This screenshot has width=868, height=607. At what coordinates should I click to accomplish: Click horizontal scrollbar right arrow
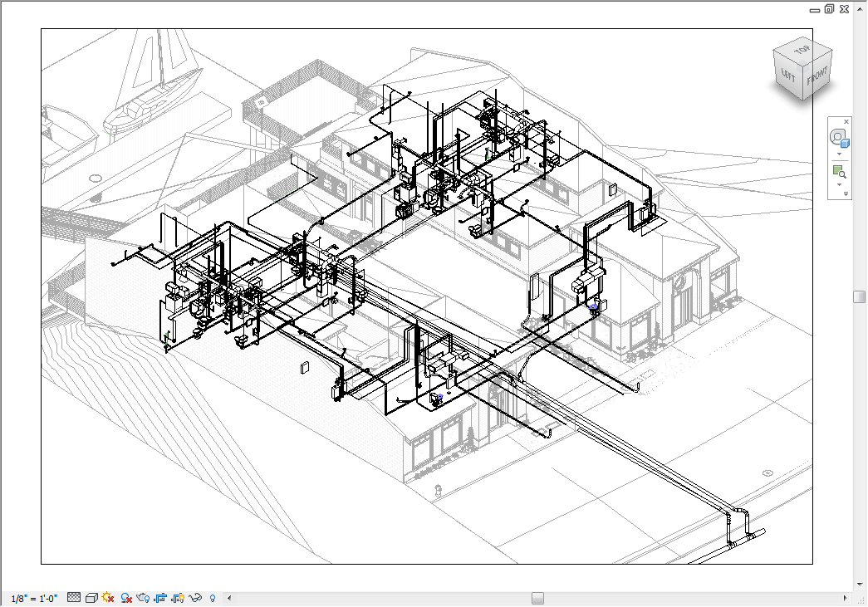click(845, 598)
